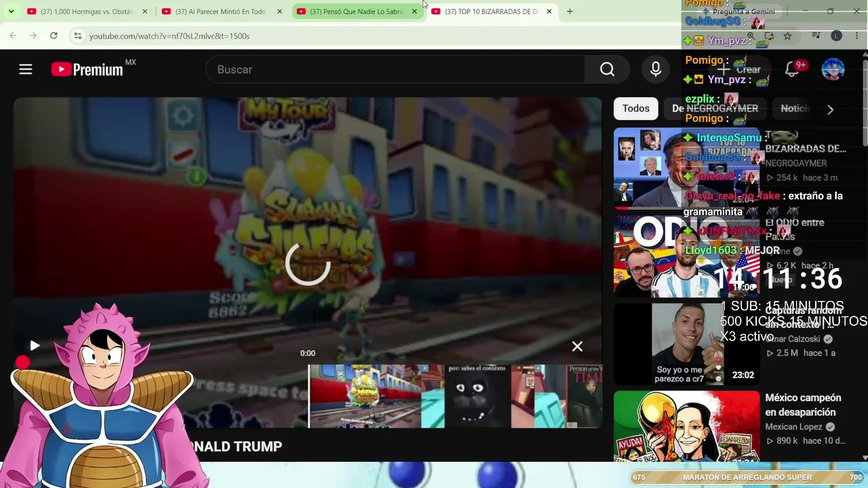This screenshot has height=488, width=868.
Task: Visit the NEGROGAYMER channel name
Action: (796, 163)
